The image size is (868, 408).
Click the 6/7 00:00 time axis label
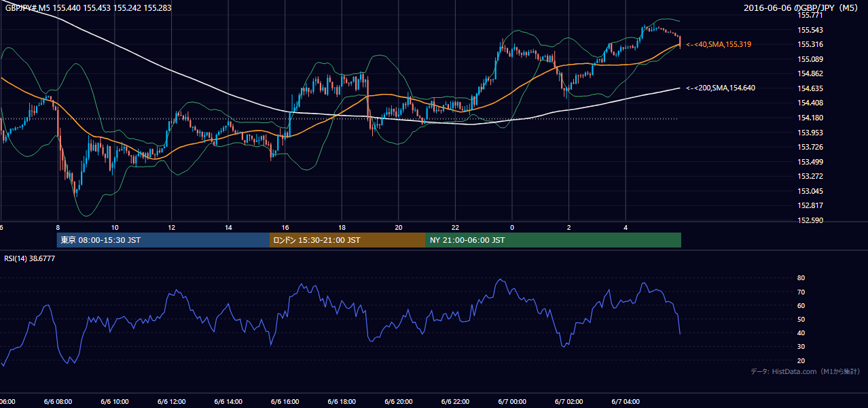pos(511,402)
